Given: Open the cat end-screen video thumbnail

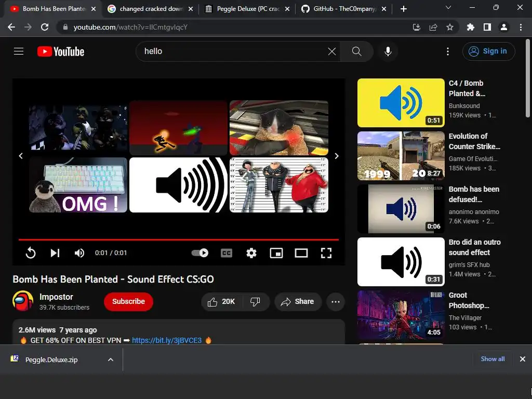Looking at the screenshot, I should coord(279,128).
